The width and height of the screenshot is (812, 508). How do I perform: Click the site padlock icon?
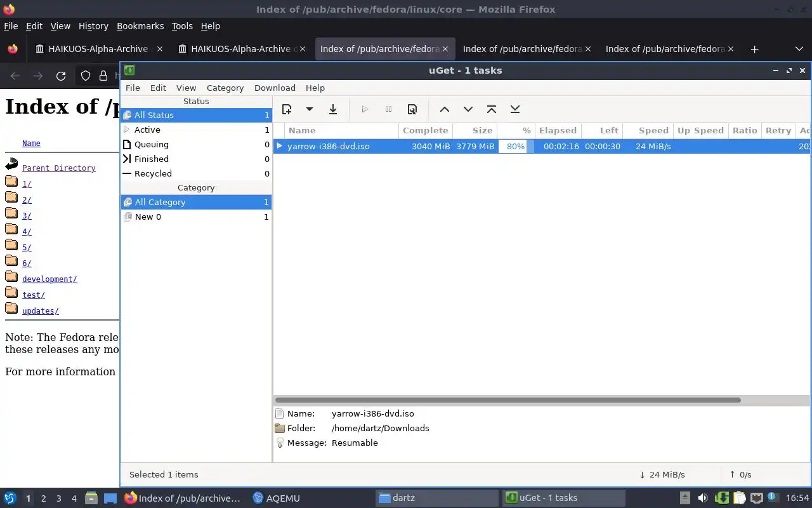103,76
